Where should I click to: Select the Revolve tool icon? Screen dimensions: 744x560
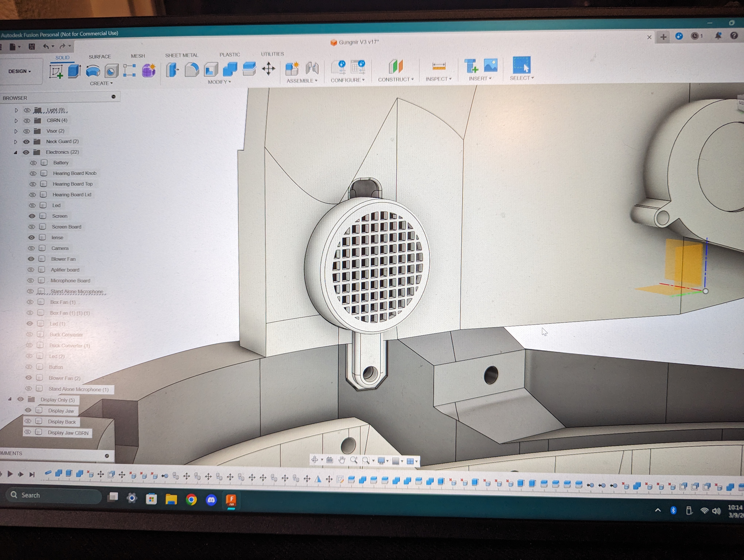[x=93, y=71]
